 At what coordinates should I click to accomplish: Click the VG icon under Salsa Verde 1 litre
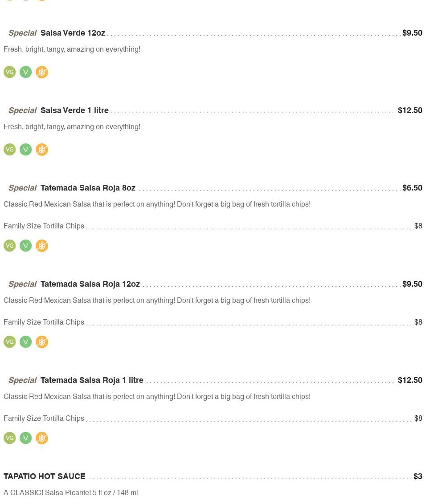coord(9,150)
